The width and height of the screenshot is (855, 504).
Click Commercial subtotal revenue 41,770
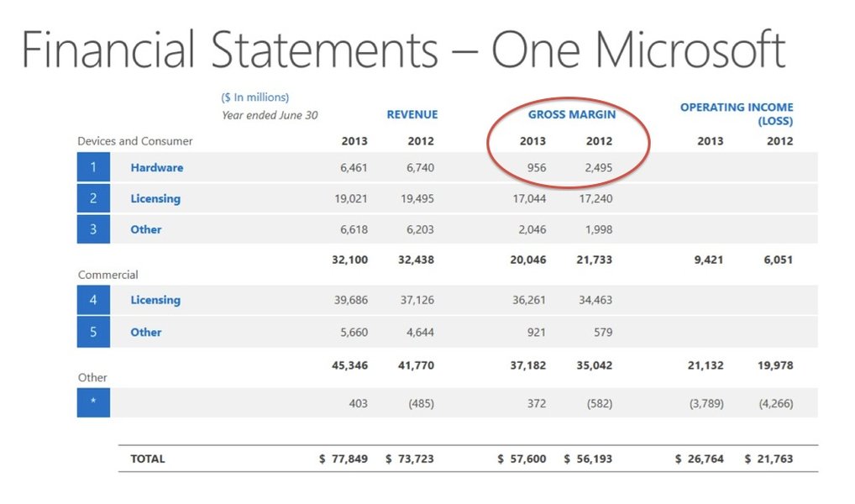[416, 365]
